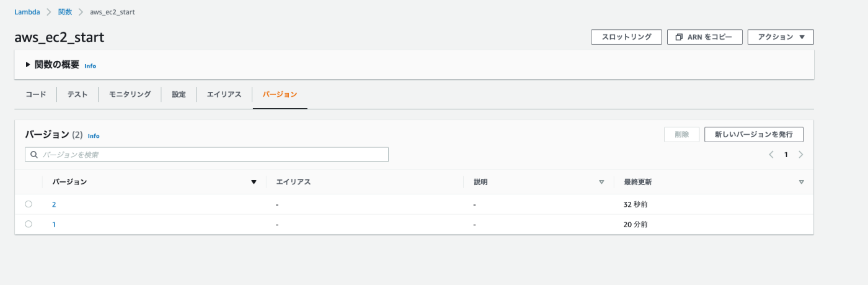Go to next page with right chevron
The height and width of the screenshot is (285, 868).
801,155
